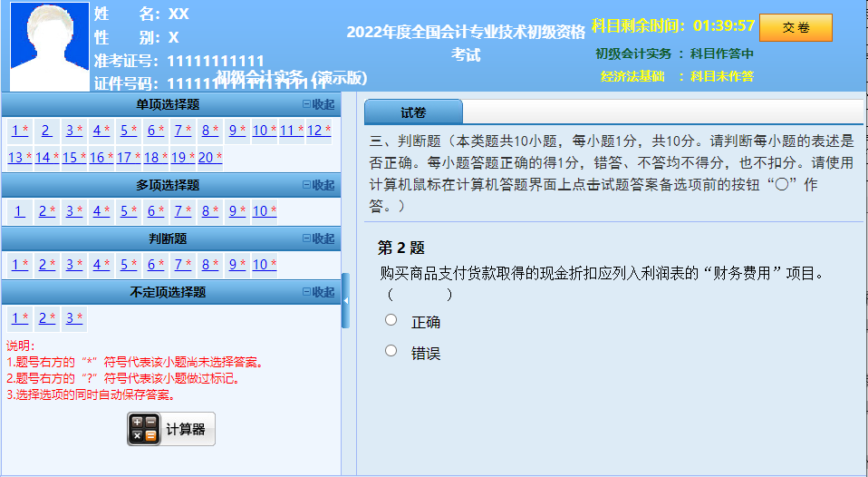Go to single-choice question 20
The image size is (868, 477).
(x=208, y=158)
